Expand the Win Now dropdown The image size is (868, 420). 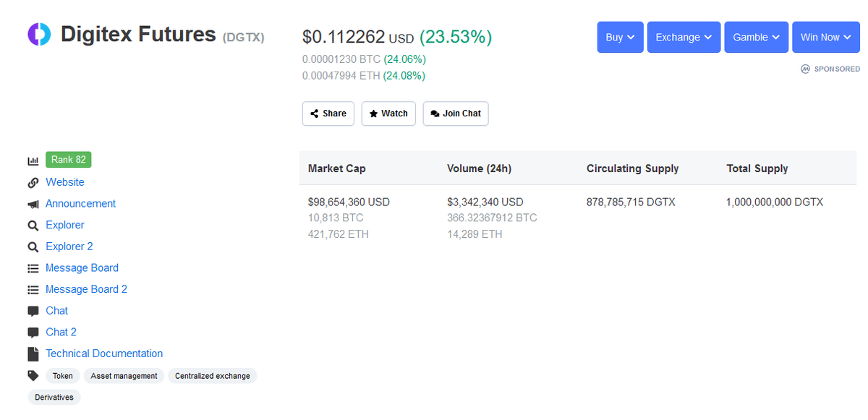pos(825,37)
